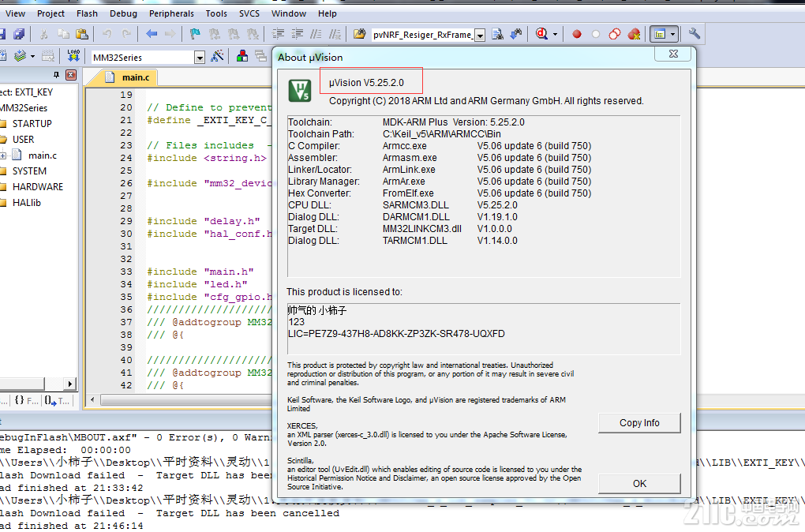Viewport: 805px width, 532px height.
Task: Indent the selected text lines
Action: [x=278, y=35]
